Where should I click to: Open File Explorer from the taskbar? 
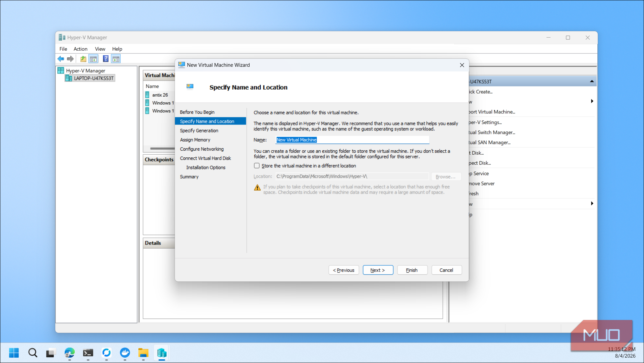tap(143, 353)
